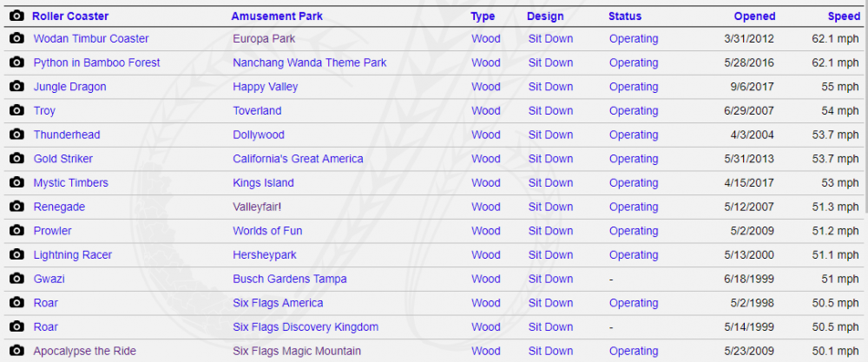Open camera icon for Lightning Racer

16,254
